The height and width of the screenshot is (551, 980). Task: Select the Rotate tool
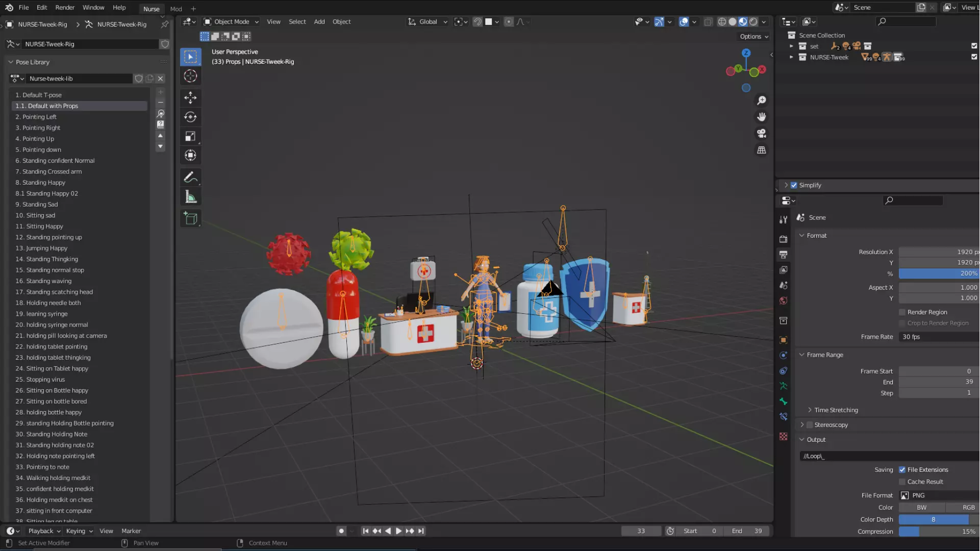coord(190,117)
